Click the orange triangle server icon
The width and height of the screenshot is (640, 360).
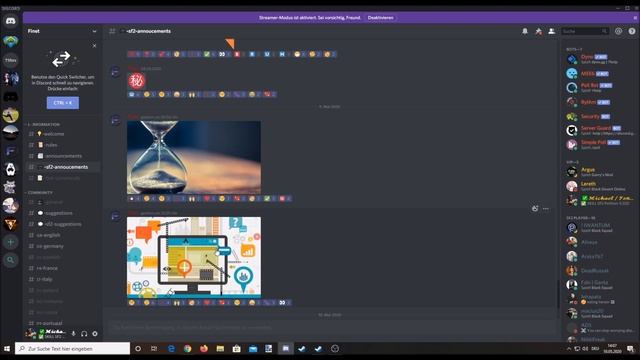tap(11, 224)
